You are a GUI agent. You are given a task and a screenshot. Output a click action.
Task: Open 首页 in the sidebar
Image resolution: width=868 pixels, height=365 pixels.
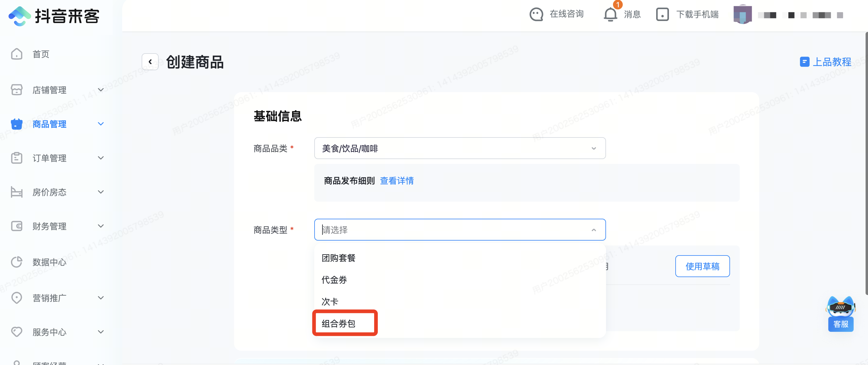click(41, 54)
